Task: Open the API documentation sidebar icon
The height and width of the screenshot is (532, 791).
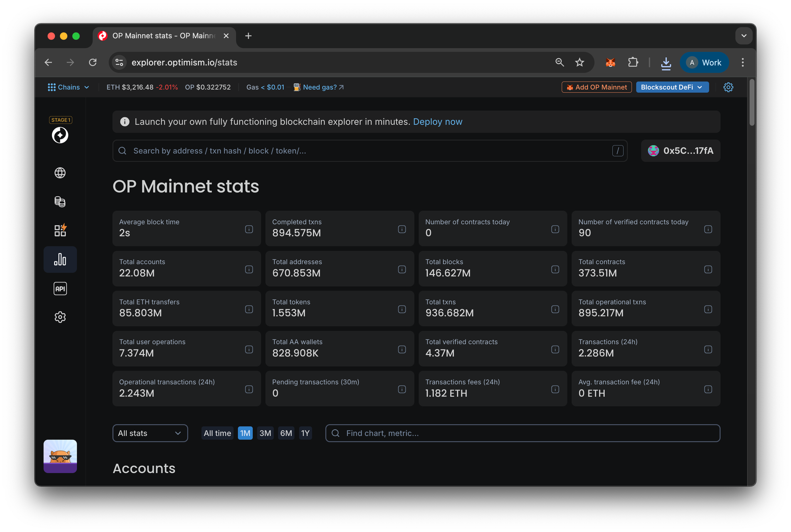Action: point(60,288)
